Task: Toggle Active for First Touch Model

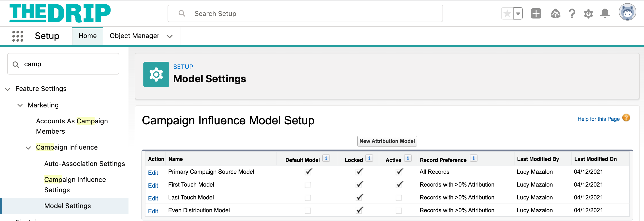Action: (399, 185)
